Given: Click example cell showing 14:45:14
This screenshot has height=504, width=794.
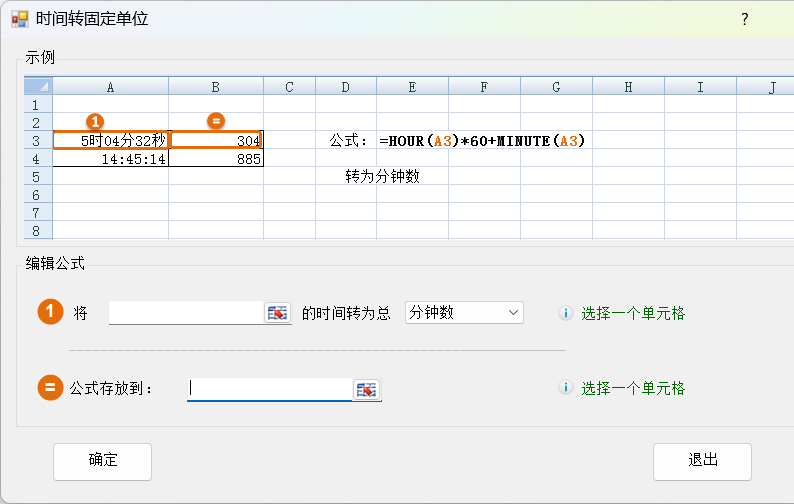Looking at the screenshot, I should tap(110, 159).
